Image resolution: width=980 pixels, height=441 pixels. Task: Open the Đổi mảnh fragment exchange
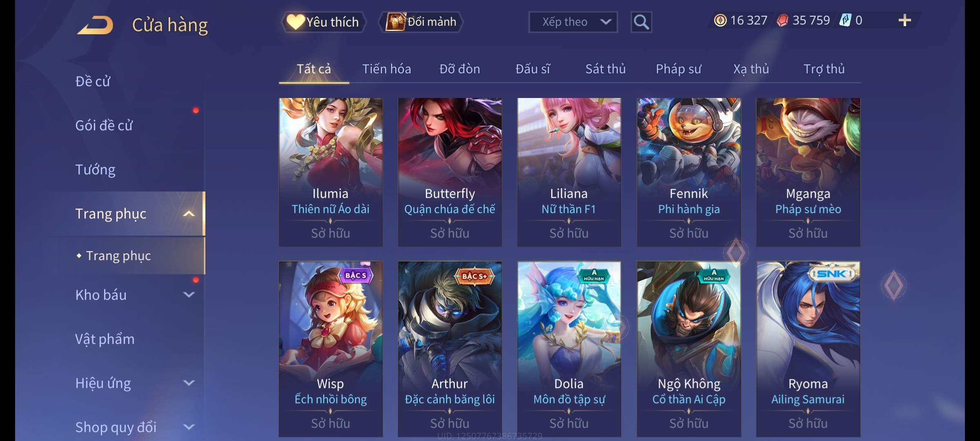pyautogui.click(x=421, y=22)
